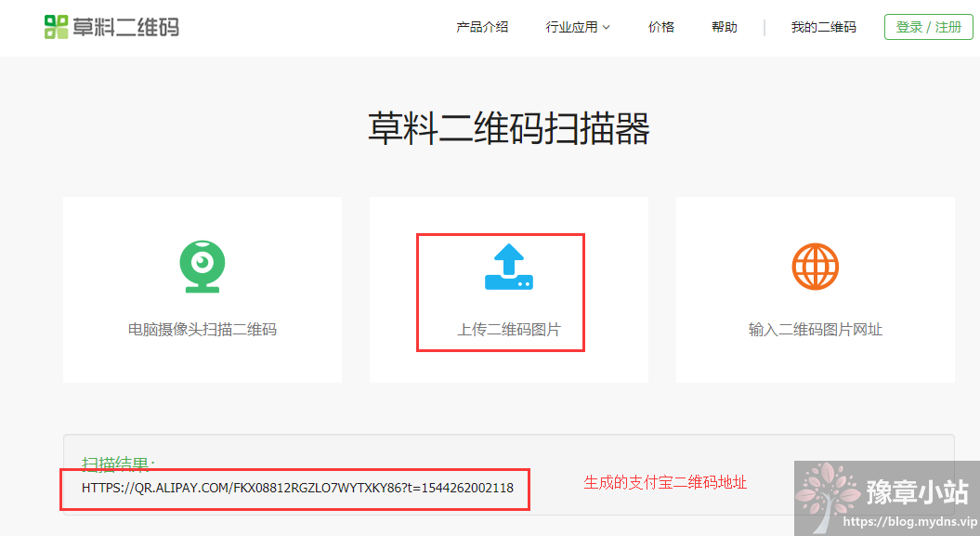Click the green webcam scan icon
Screen dimensions: 980x536
(203, 267)
